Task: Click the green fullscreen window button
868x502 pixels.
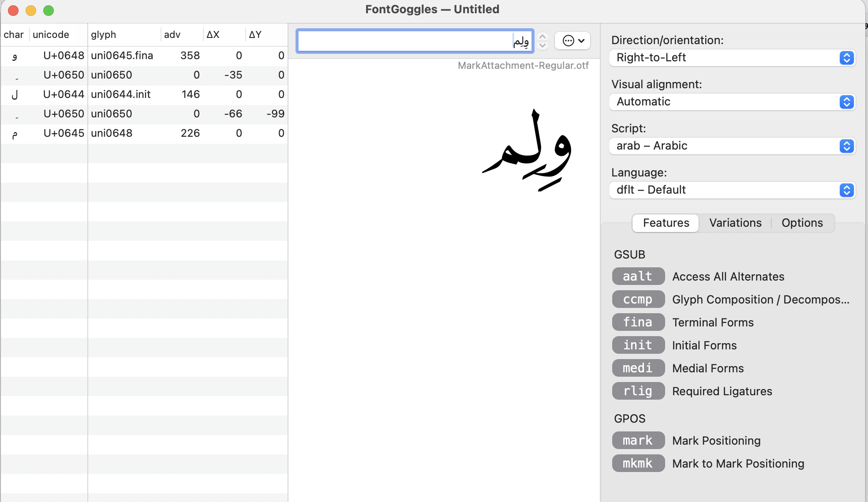Action: 49,10
